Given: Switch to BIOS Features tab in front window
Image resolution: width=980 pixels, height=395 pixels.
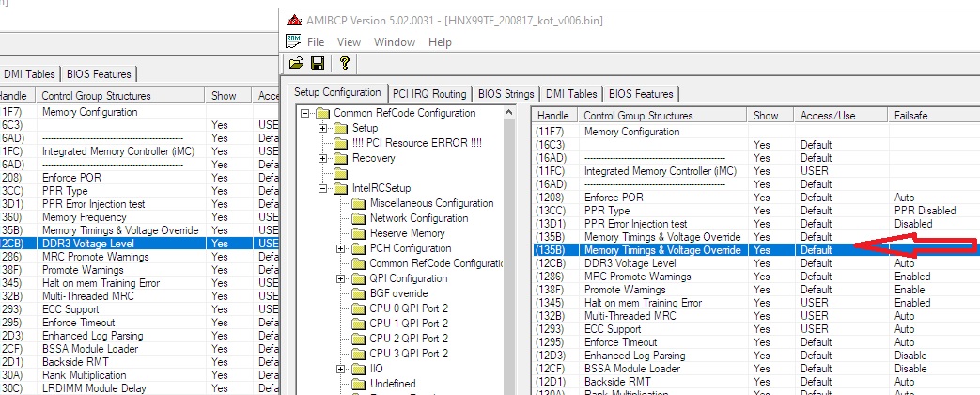Looking at the screenshot, I should point(641,94).
